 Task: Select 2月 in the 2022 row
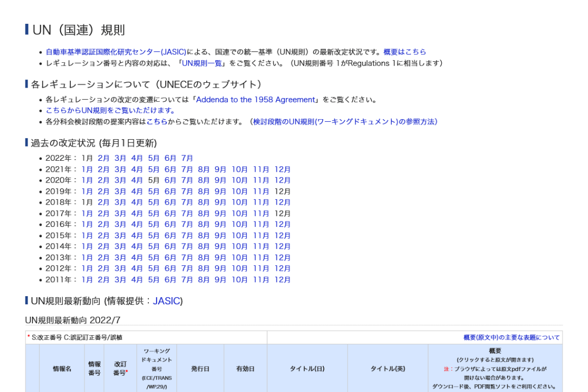point(103,158)
